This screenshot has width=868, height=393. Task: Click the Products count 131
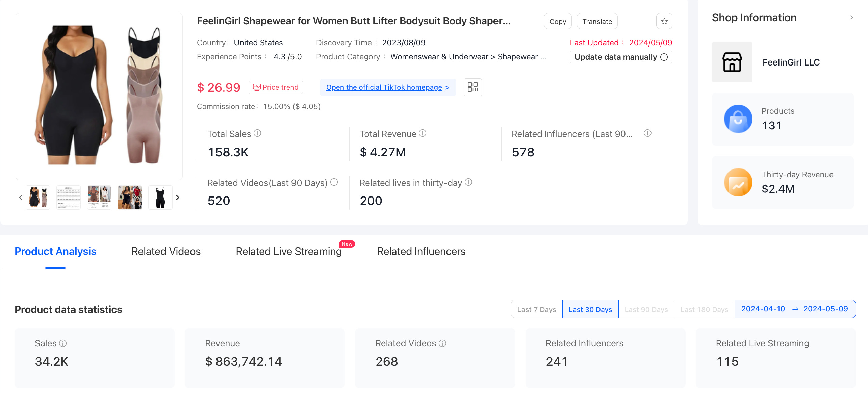pyautogui.click(x=772, y=126)
